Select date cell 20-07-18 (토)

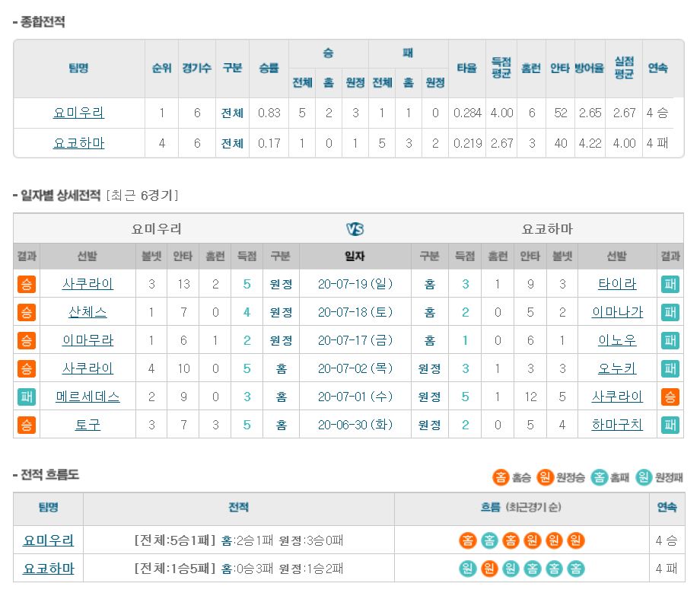(355, 312)
